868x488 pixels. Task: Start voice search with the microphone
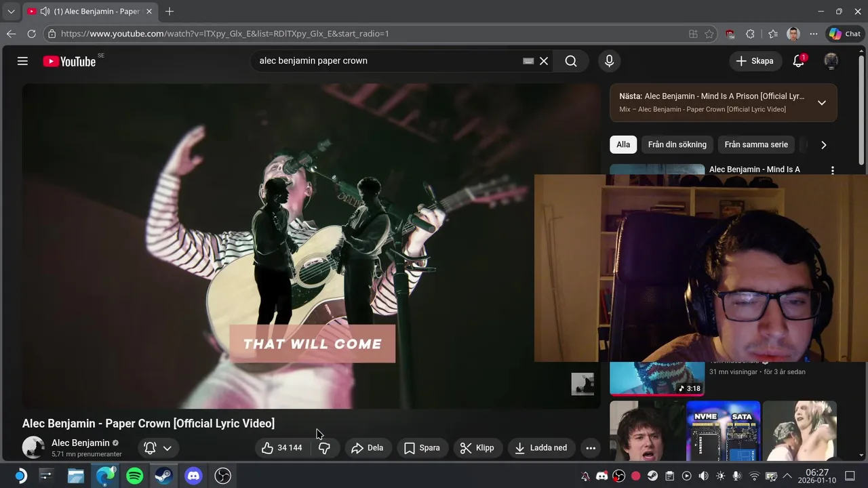click(x=609, y=61)
